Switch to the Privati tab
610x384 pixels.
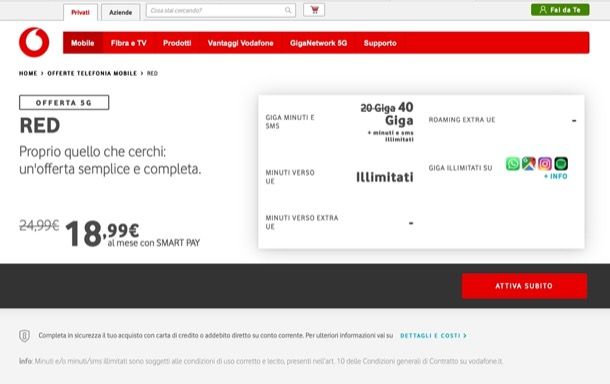[80, 12]
